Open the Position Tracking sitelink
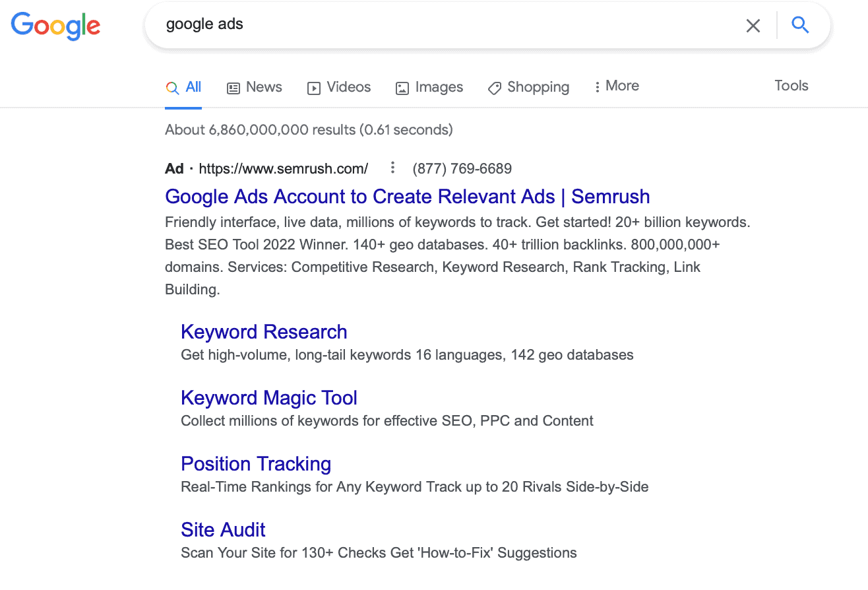Image resolution: width=868 pixels, height=590 pixels. point(256,464)
